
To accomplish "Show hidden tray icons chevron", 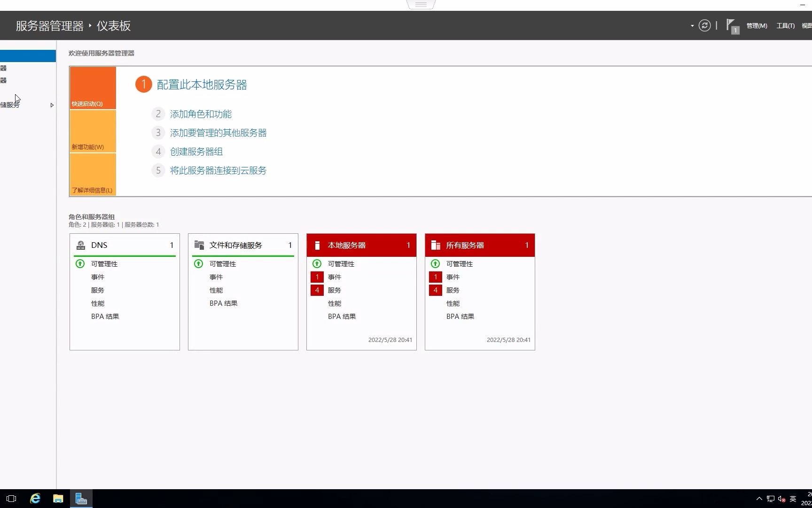I will (x=759, y=499).
